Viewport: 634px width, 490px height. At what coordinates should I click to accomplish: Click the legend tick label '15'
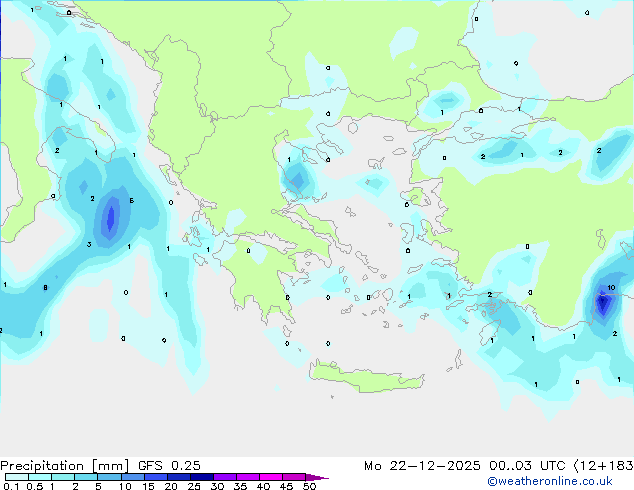148,486
